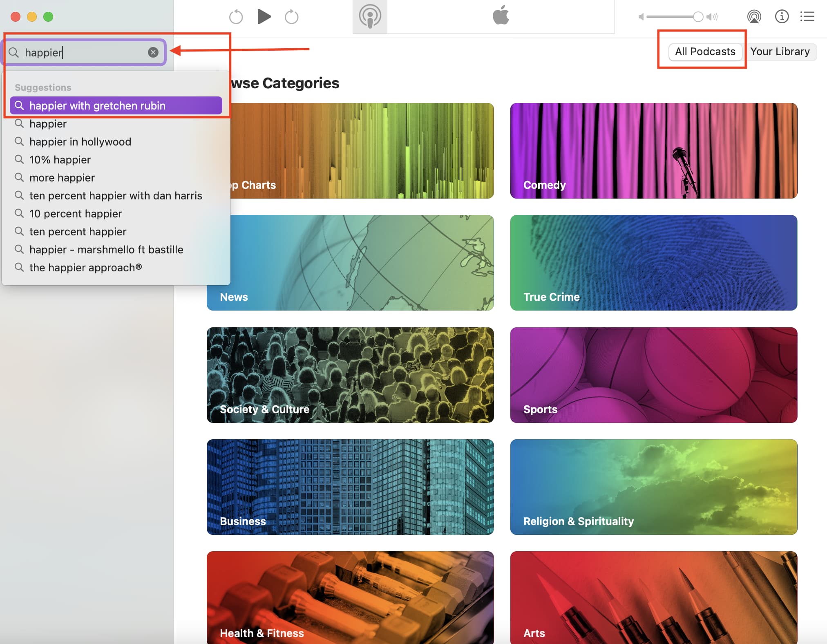Select suggestion 'happier in hollywood'

click(x=116, y=141)
